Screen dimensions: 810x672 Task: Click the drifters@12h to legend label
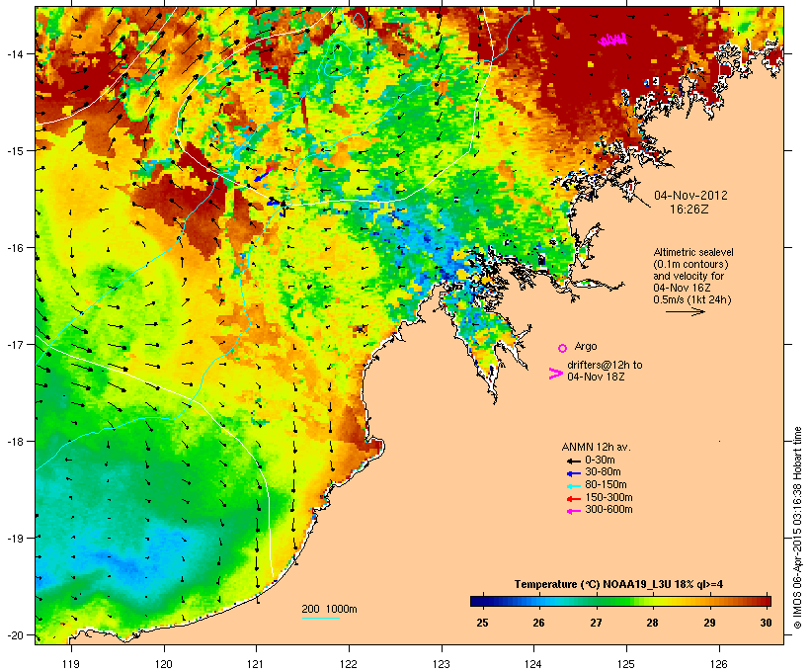[605, 365]
